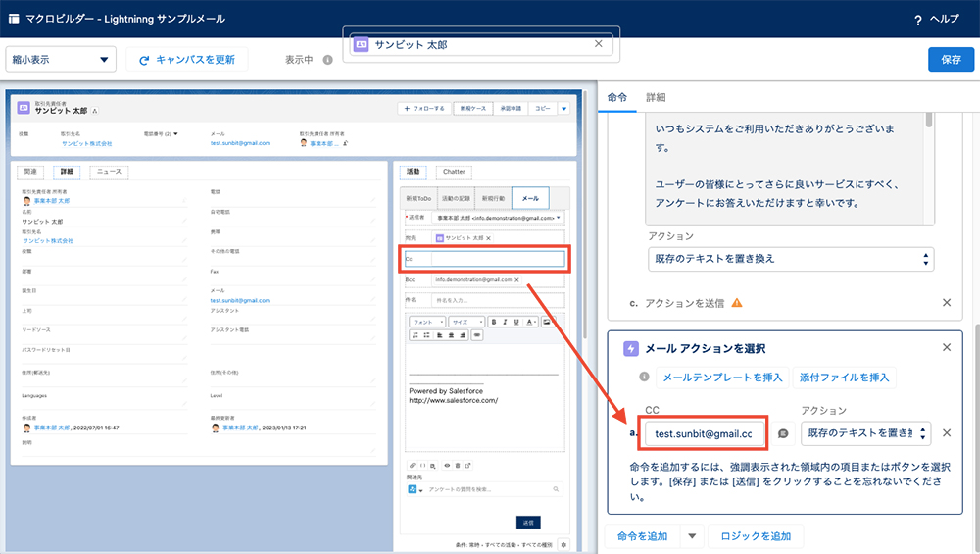
Task: Click 承認申請 button in record header
Action: coord(511,108)
